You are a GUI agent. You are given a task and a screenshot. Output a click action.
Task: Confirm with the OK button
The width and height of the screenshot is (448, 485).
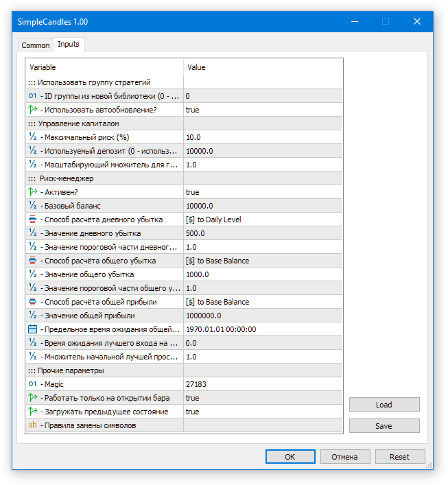point(290,457)
